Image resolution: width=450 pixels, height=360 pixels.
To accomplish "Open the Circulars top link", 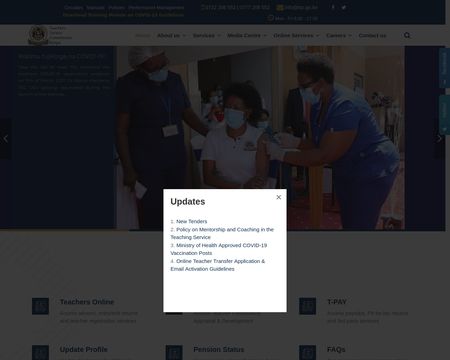I will (74, 7).
